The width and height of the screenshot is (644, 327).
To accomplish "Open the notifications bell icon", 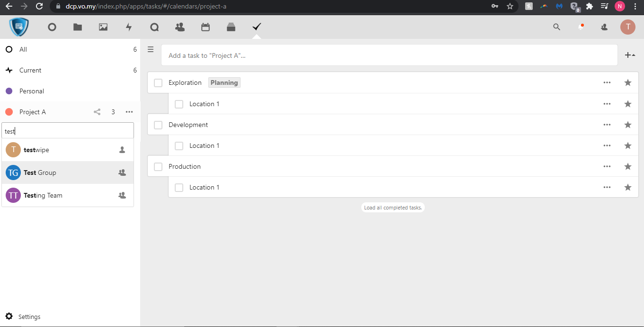I will 581,27.
